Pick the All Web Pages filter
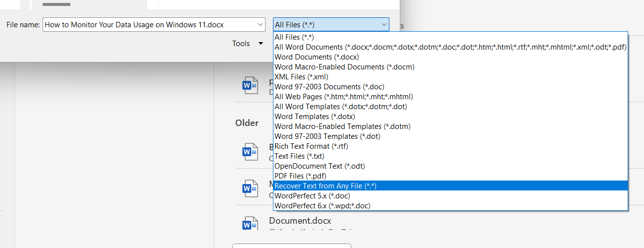This screenshot has width=644, height=248. (450, 97)
